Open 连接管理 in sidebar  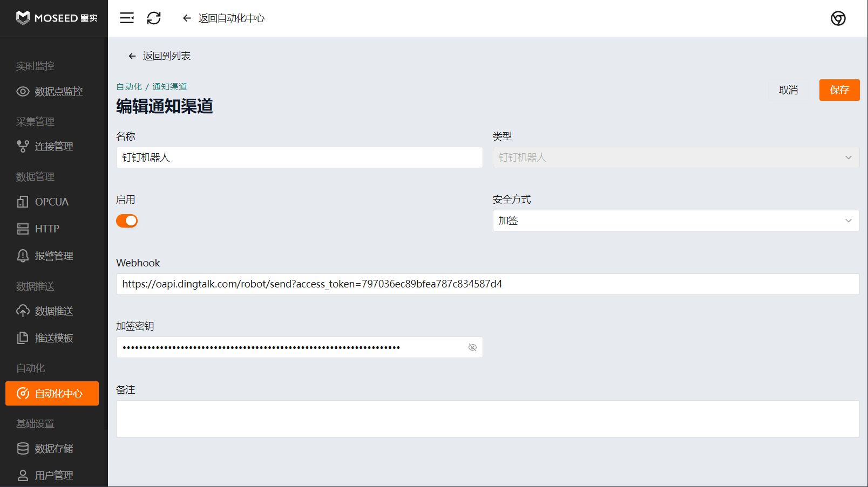coord(52,147)
